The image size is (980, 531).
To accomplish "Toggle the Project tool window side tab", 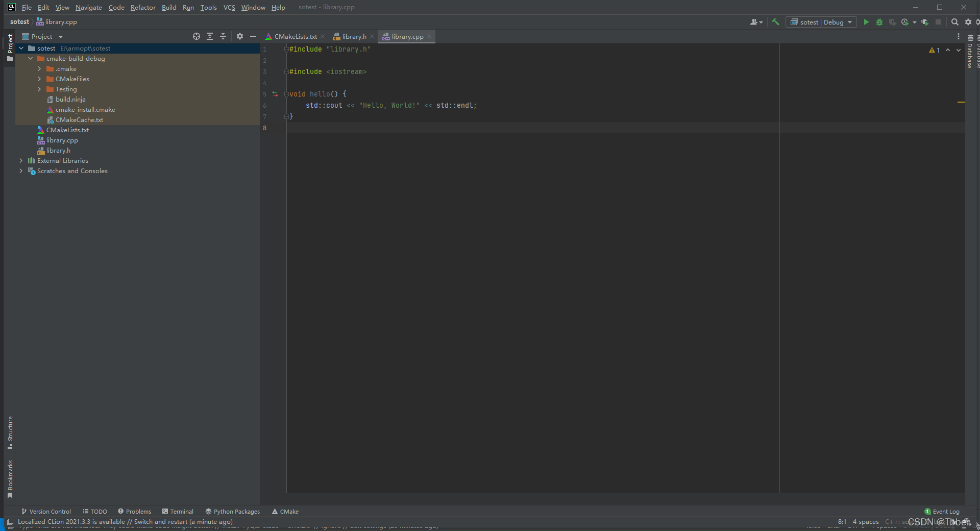I will tap(10, 47).
